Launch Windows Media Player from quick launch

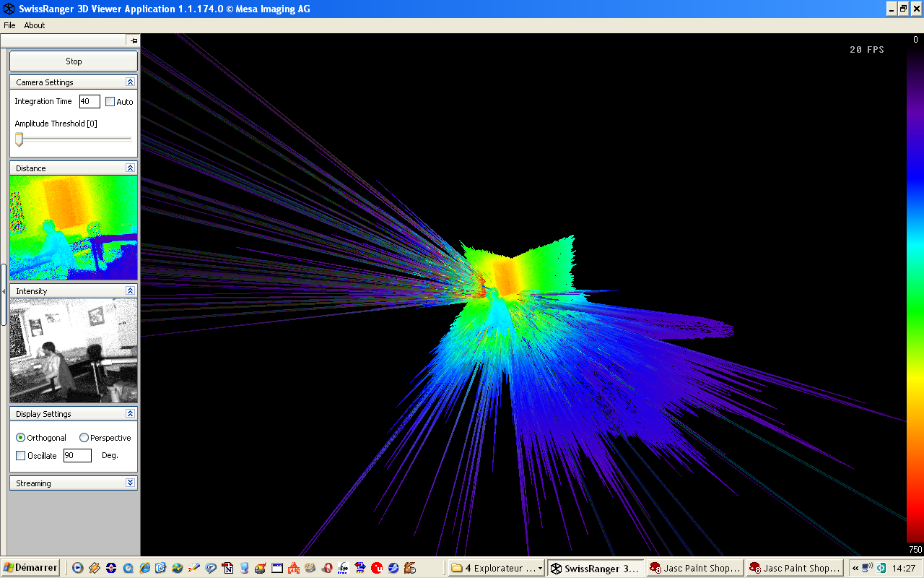[77, 568]
